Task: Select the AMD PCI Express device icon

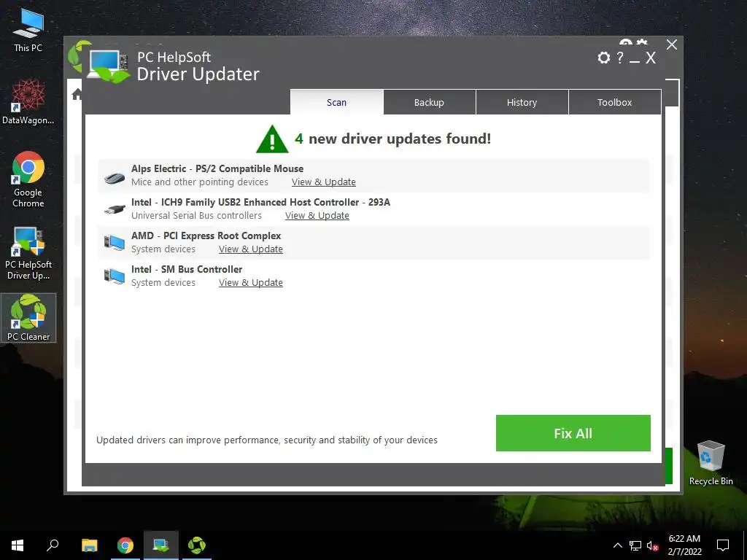Action: point(115,242)
